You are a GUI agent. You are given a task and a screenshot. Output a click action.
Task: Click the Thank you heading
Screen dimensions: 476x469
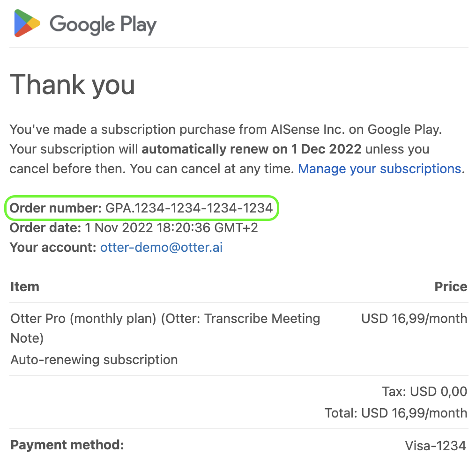click(72, 85)
